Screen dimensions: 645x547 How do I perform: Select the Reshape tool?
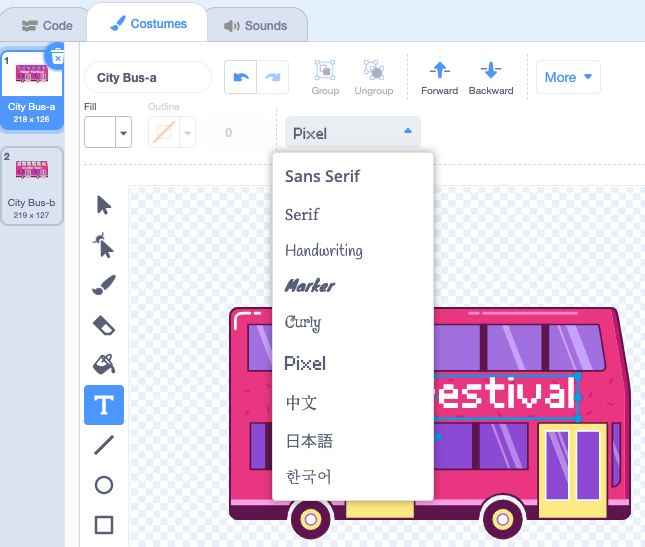tap(104, 245)
